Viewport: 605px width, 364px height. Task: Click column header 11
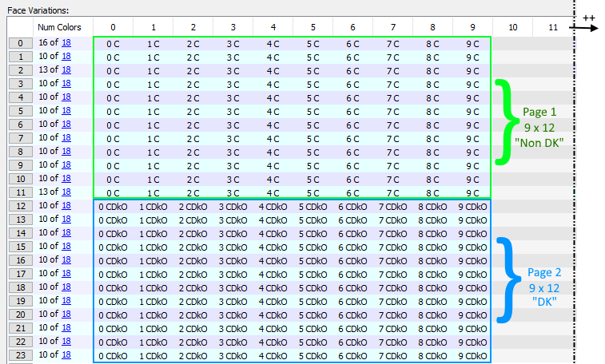pos(552,27)
